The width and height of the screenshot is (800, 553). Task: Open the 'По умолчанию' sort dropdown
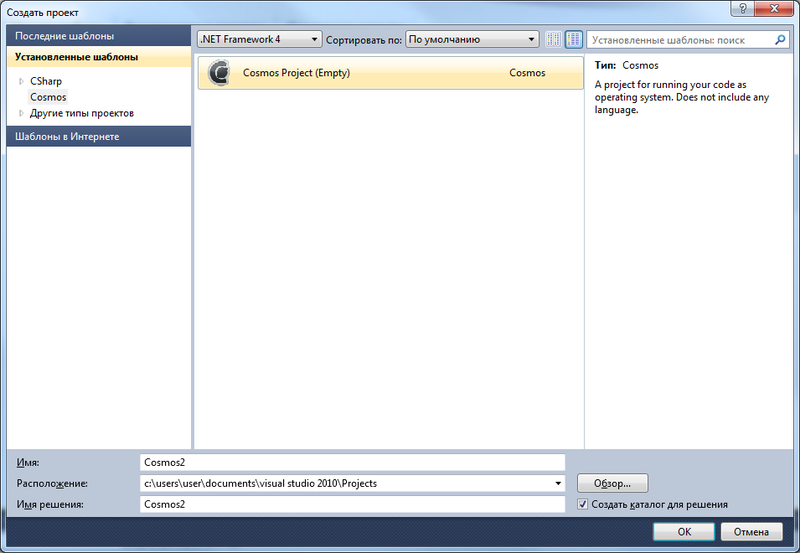coord(472,39)
